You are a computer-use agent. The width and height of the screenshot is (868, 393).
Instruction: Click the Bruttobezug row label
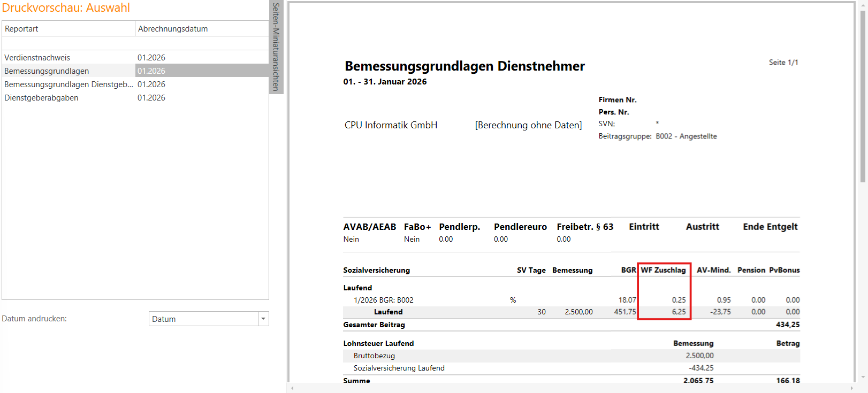pos(374,356)
